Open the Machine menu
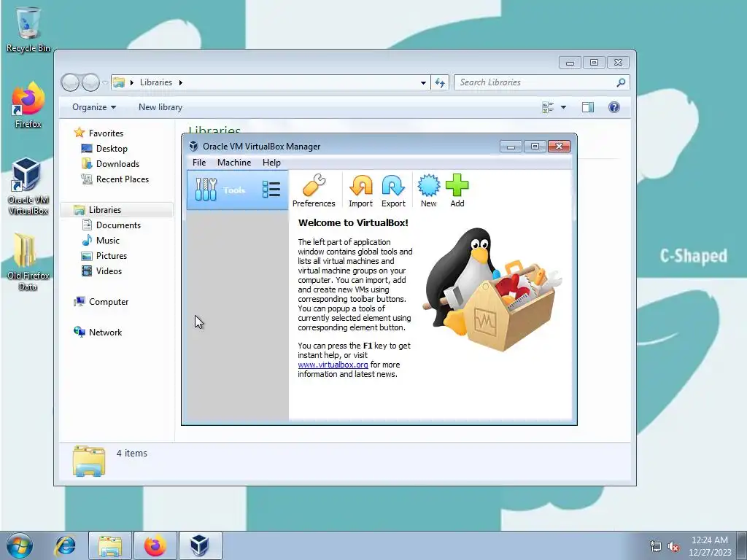 234,163
